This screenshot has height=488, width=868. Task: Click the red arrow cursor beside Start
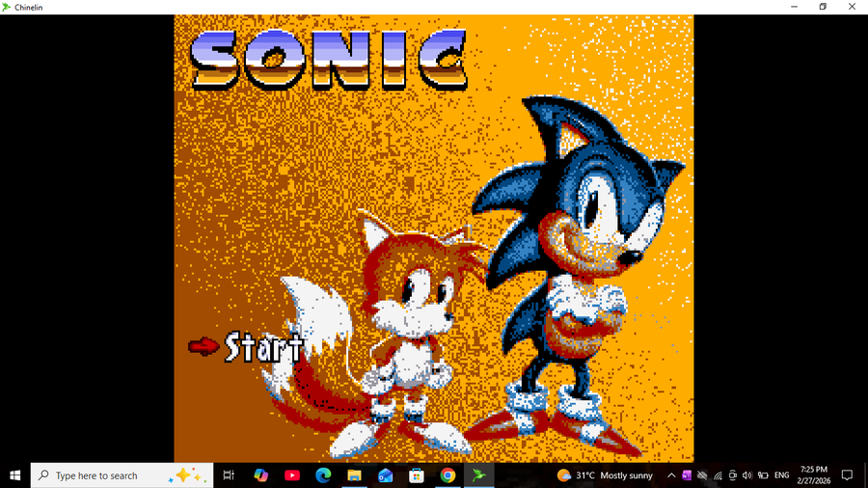pos(203,346)
